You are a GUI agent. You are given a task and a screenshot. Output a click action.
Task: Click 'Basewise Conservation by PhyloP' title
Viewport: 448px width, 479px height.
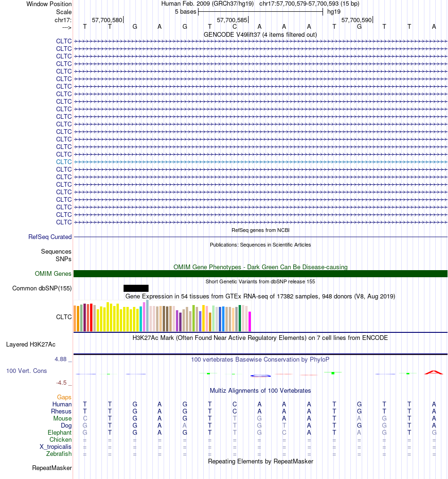(x=260, y=360)
